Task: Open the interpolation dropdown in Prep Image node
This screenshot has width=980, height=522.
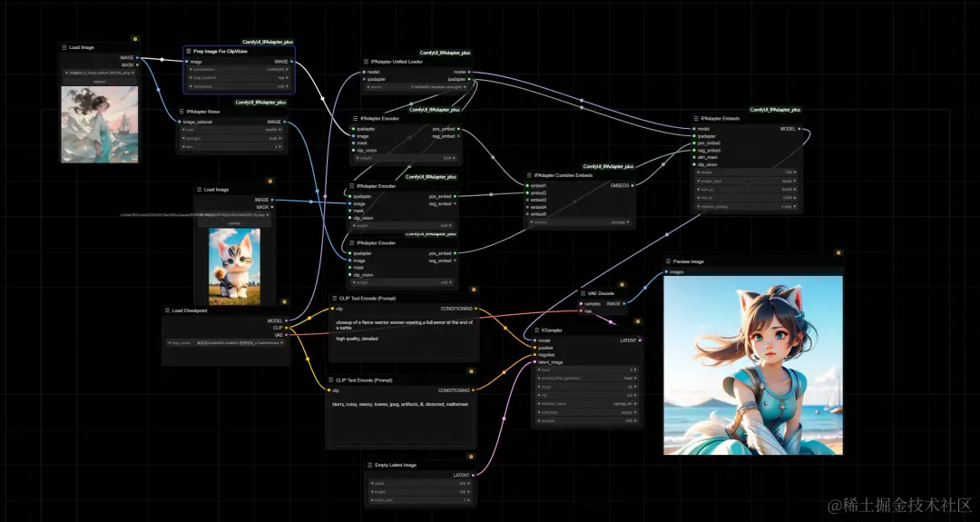Action: click(239, 69)
